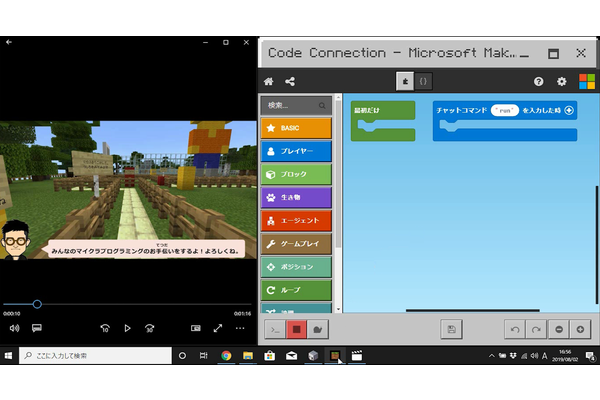600x400 pixels.
Task: Open taskbar volume control
Action: click(534, 356)
